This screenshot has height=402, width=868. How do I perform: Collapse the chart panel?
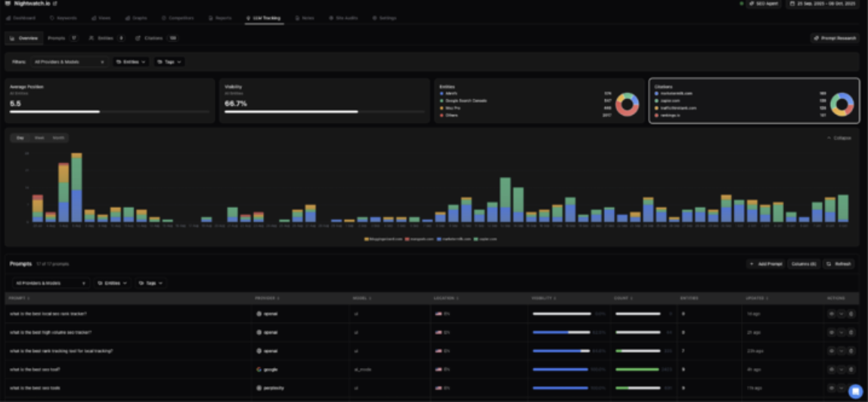[839, 138]
